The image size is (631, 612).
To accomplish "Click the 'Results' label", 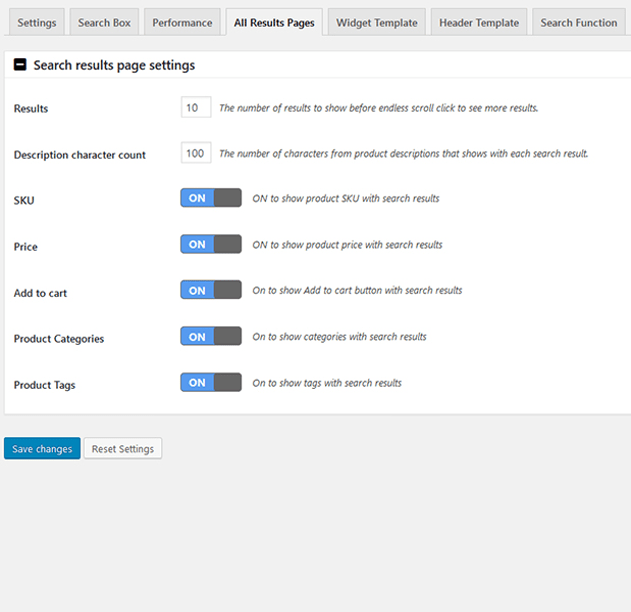I will (31, 109).
